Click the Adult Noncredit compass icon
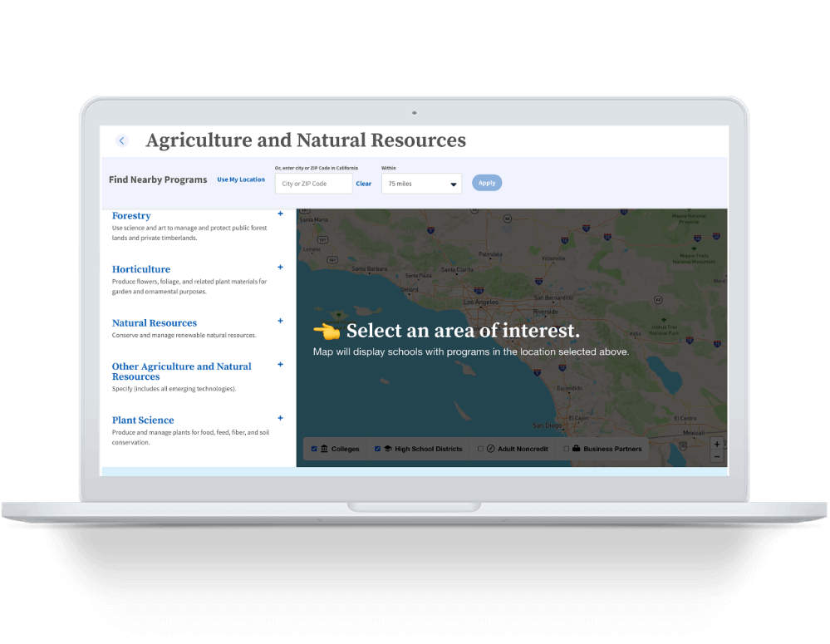The image size is (830, 644). click(x=490, y=449)
